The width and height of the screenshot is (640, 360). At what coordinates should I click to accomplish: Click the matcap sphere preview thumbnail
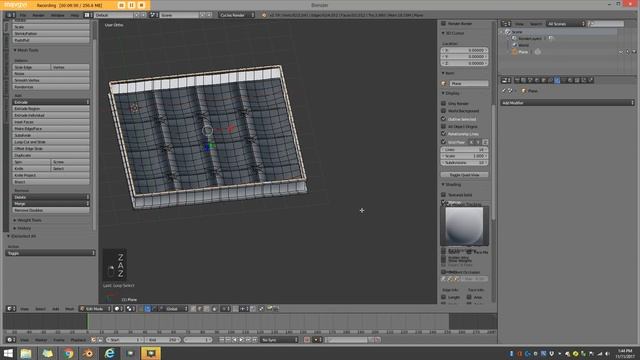click(x=464, y=226)
